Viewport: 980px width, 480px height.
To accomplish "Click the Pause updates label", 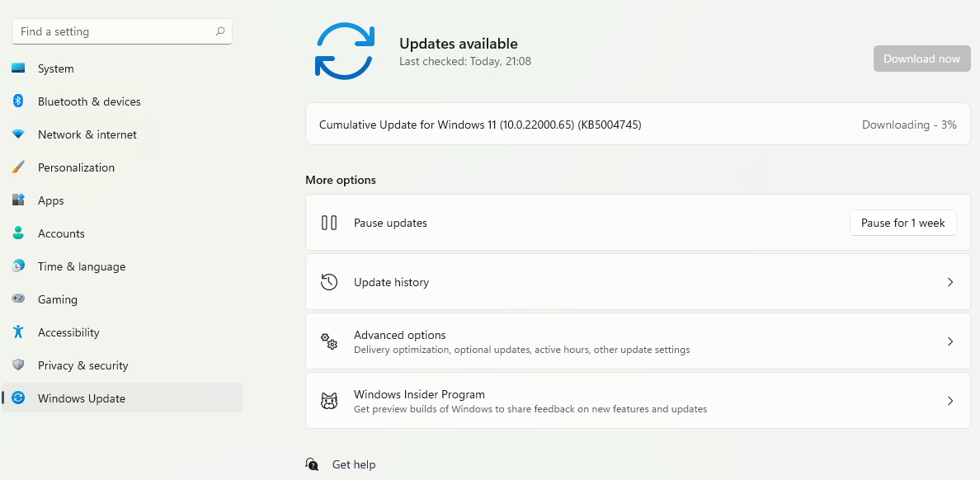I will 391,223.
